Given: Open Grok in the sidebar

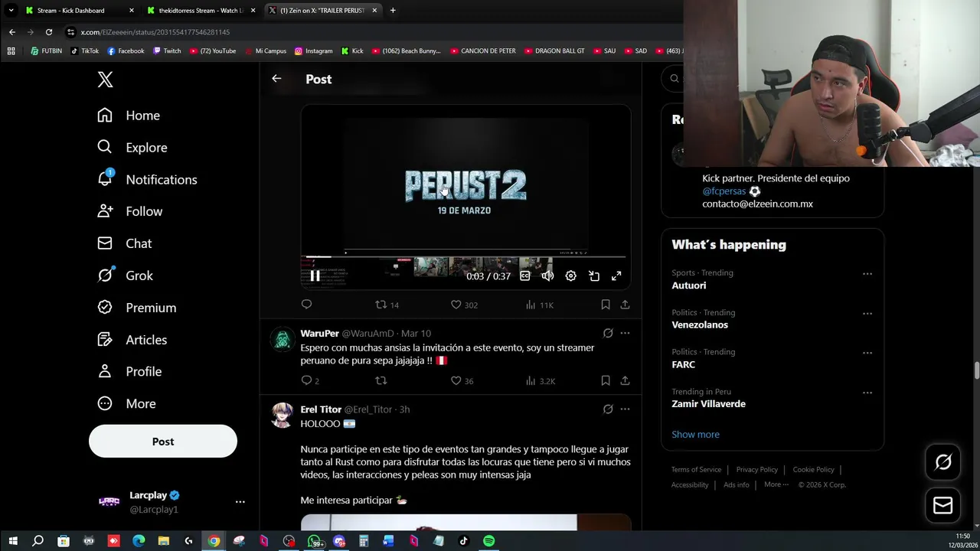Looking at the screenshot, I should tap(125, 275).
